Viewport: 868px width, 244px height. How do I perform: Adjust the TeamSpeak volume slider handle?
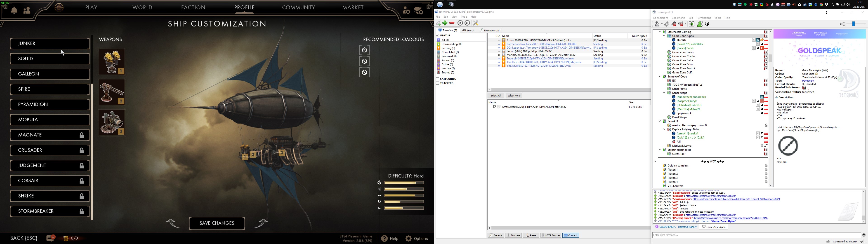point(854,24)
